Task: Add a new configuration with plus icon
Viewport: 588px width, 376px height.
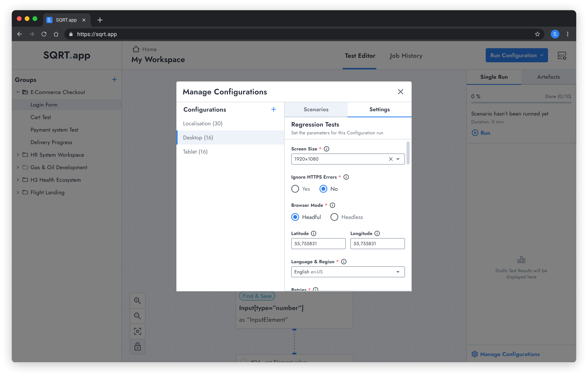Action: (x=273, y=109)
